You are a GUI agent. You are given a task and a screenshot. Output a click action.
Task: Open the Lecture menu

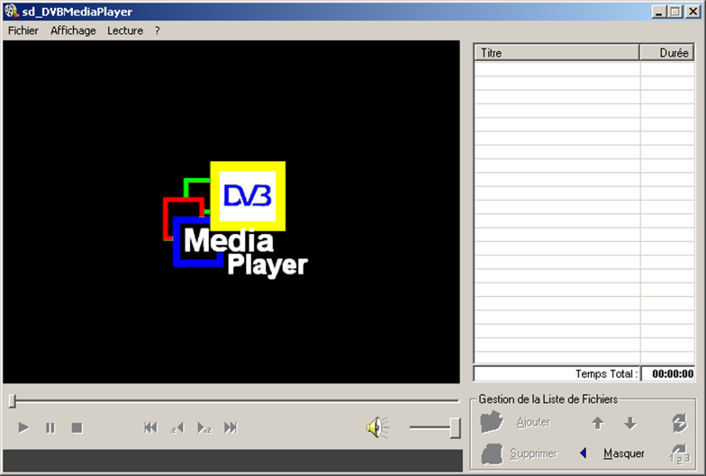125,31
